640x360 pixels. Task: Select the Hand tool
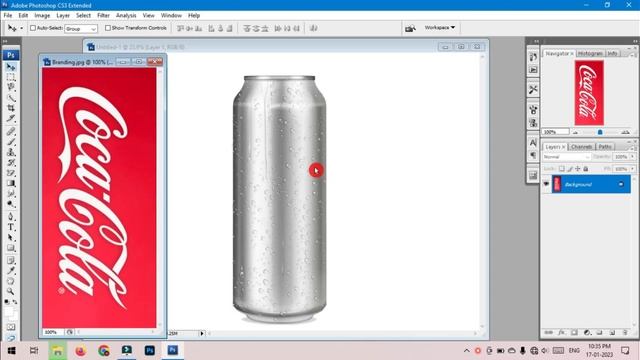(x=11, y=281)
